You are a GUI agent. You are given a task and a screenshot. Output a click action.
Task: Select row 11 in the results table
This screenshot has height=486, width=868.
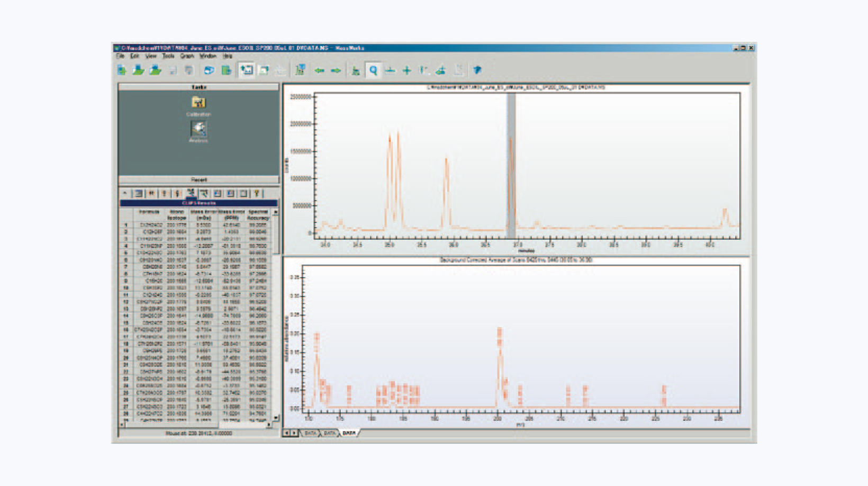pos(195,295)
